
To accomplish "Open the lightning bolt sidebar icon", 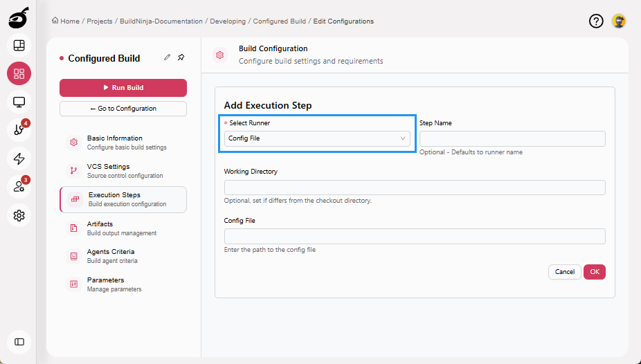I will pos(19,158).
